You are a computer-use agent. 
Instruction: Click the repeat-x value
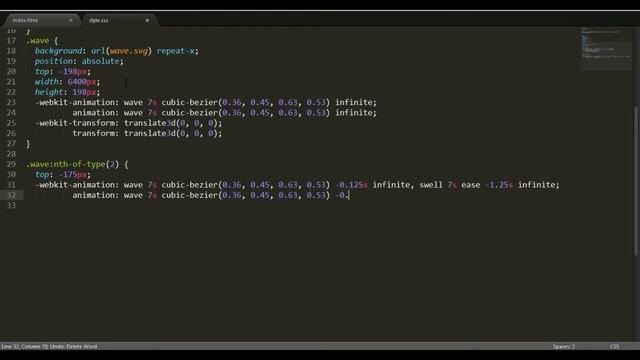click(176, 51)
